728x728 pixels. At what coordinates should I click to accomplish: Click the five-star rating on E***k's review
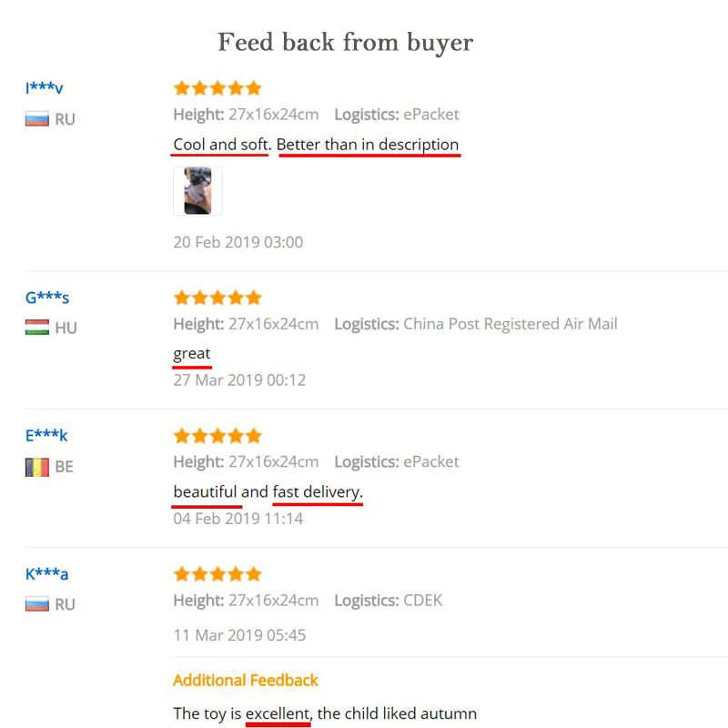point(217,436)
